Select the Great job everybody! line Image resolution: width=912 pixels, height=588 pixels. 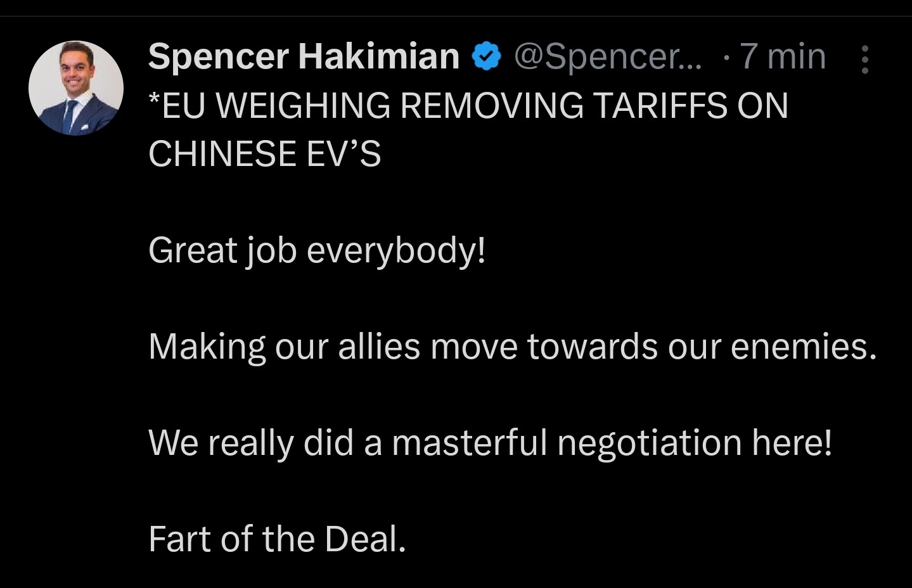pos(317,251)
